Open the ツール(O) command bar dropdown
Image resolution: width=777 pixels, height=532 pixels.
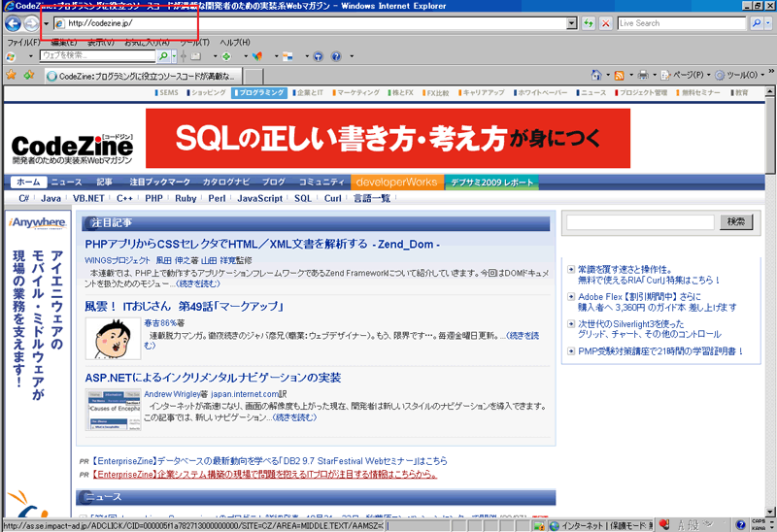pos(740,76)
